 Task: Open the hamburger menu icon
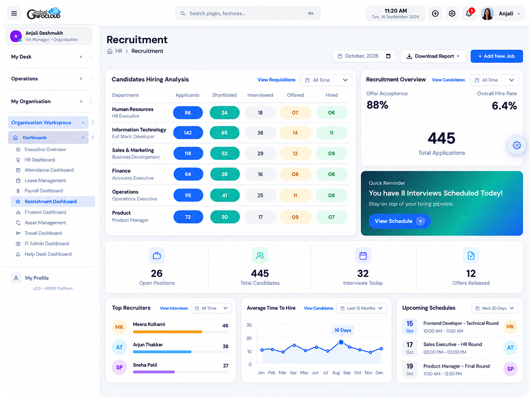coord(14,13)
